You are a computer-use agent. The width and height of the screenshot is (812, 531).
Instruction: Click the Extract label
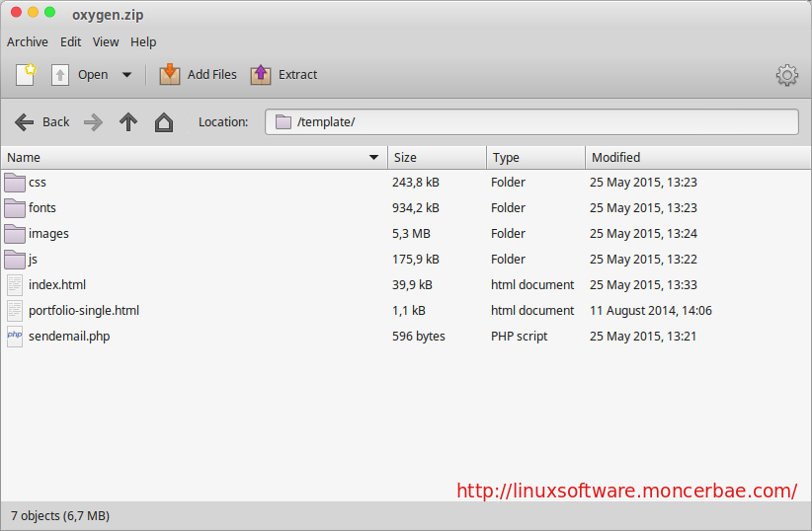click(x=297, y=75)
